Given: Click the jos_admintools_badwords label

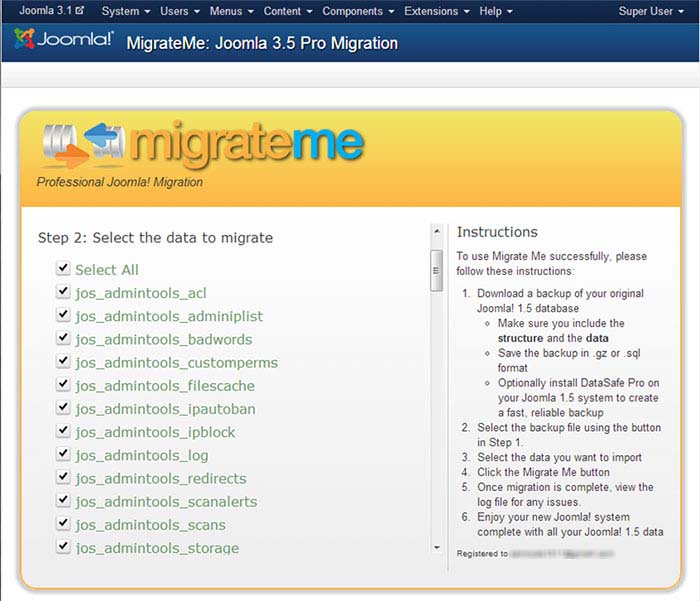Looking at the screenshot, I should pyautogui.click(x=164, y=339).
